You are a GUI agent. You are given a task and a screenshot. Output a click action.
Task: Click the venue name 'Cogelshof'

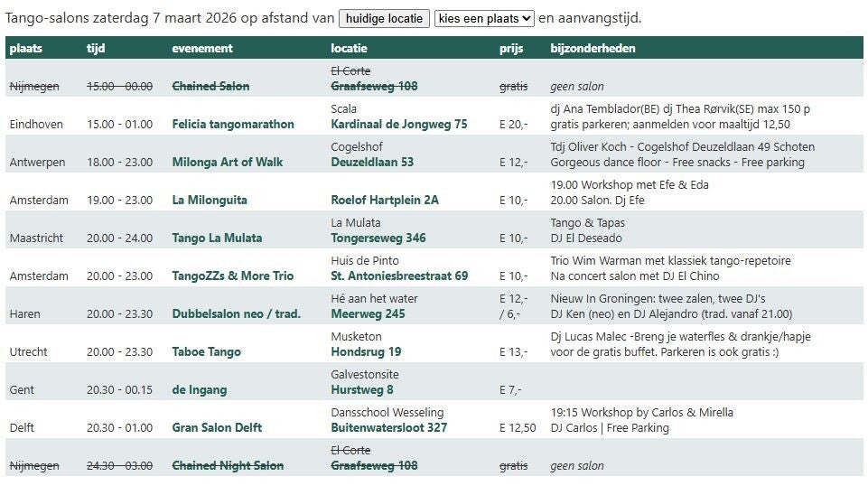[357, 146]
